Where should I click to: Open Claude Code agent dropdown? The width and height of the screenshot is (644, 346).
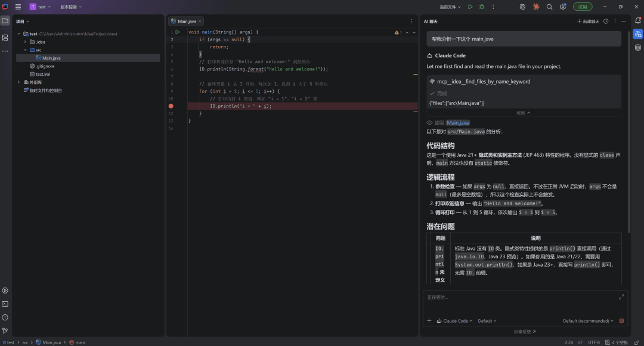454,321
